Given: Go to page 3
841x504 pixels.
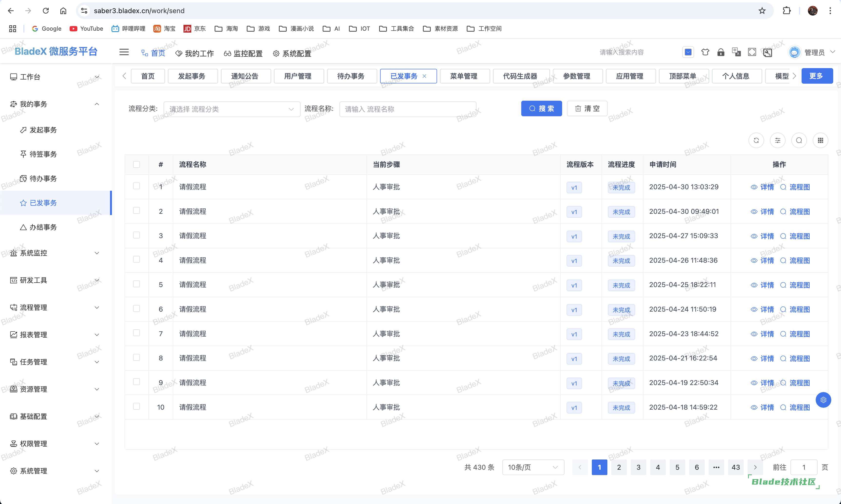Looking at the screenshot, I should (x=638, y=467).
